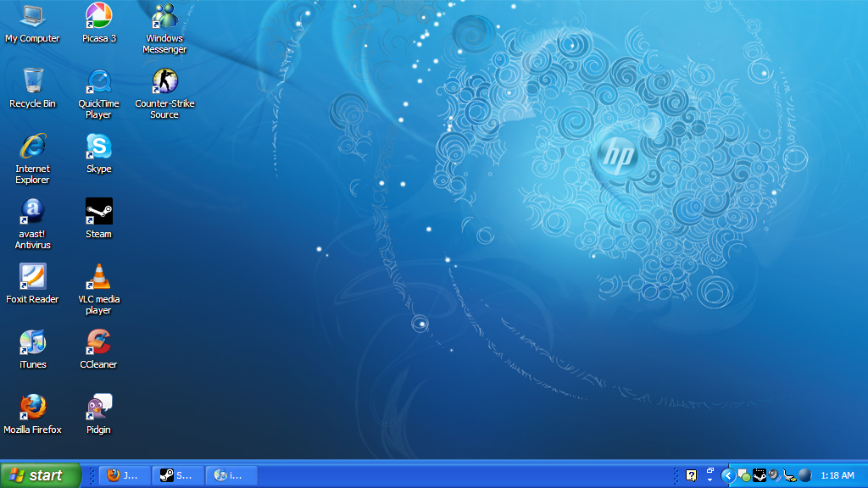868x488 pixels.
Task: Switch to Firefox taskbar window button
Action: point(125,475)
